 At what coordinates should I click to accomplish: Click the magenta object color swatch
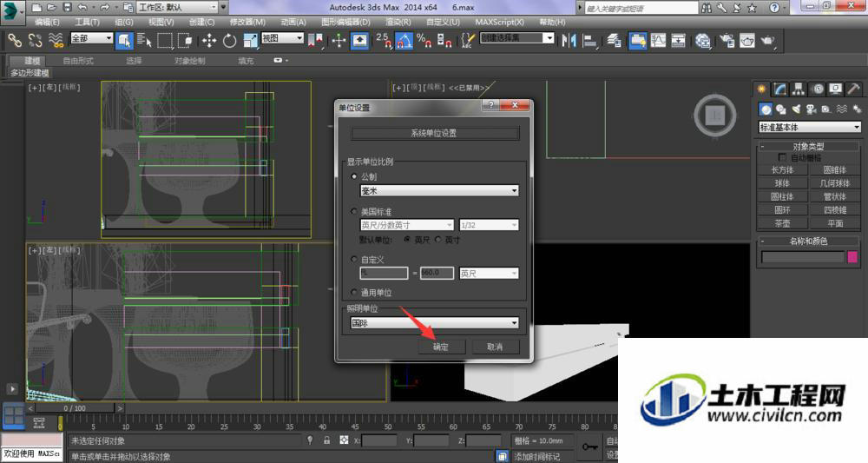852,257
